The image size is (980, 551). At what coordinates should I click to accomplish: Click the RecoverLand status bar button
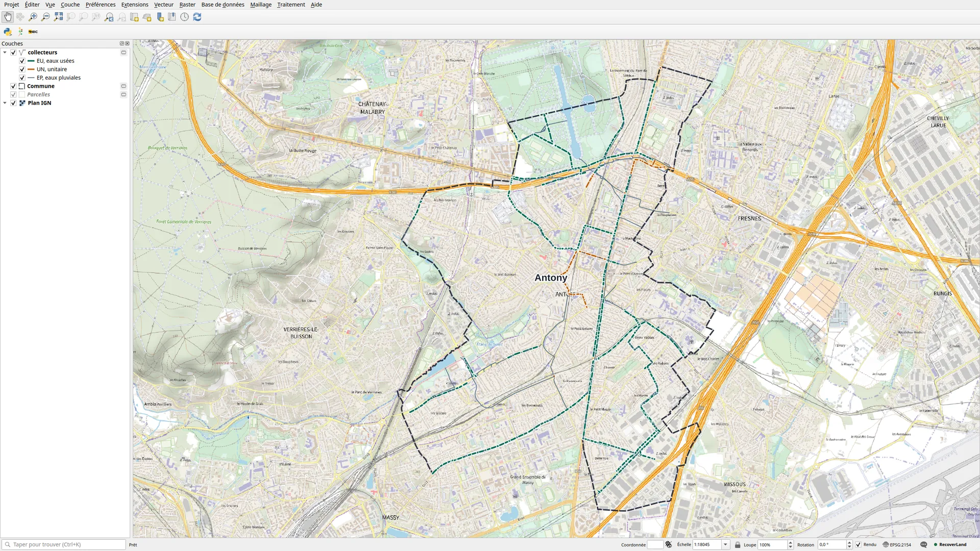click(950, 544)
